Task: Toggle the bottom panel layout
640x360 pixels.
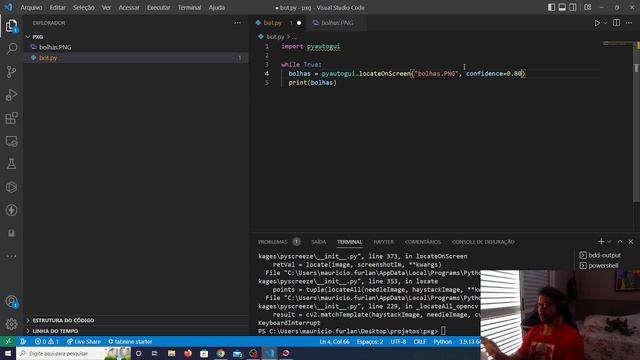Action: pyautogui.click(x=562, y=7)
